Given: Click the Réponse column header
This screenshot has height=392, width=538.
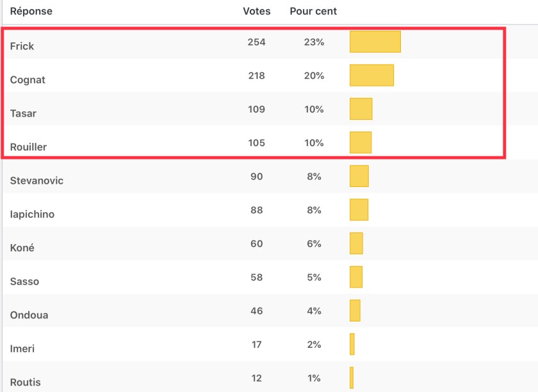Looking at the screenshot, I should [x=31, y=12].
